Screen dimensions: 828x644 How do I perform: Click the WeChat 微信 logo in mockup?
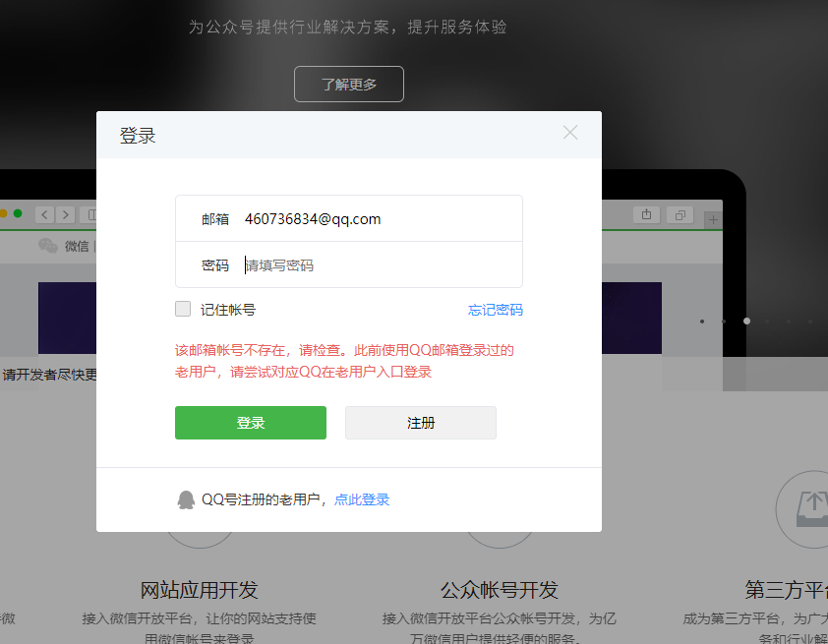pyautogui.click(x=48, y=246)
